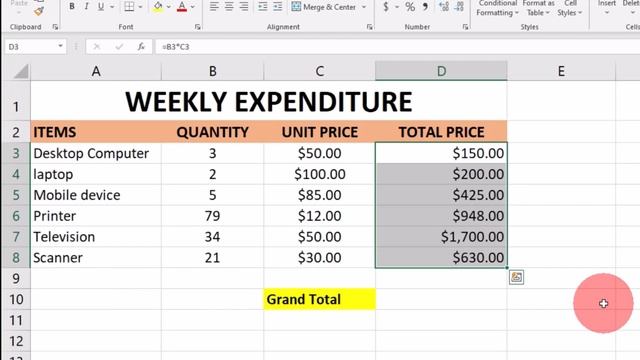Center text horizontally

tap(229, 7)
